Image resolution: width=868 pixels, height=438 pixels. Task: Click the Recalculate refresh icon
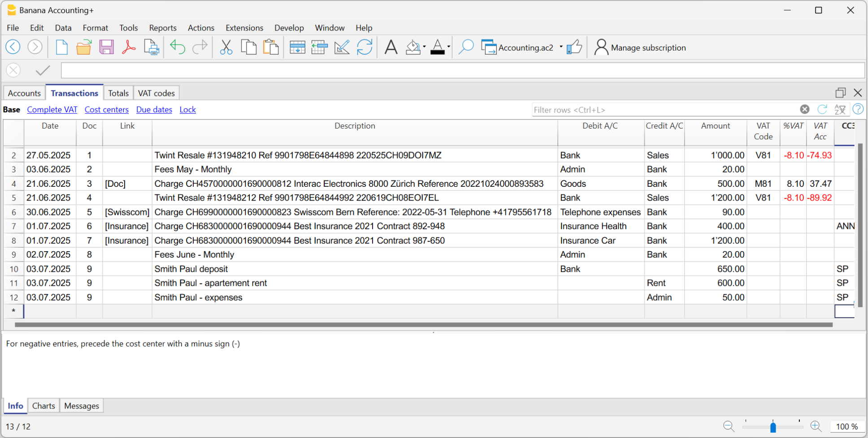click(365, 47)
